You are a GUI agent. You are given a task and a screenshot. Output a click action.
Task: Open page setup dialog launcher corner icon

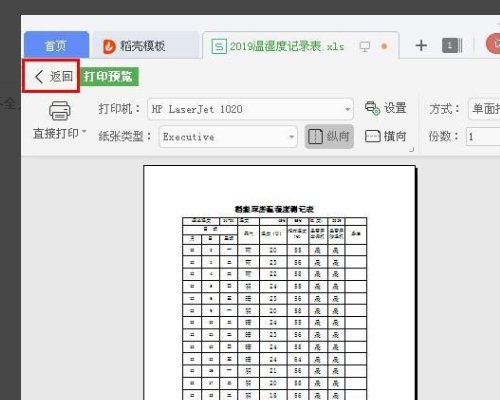coord(412,150)
